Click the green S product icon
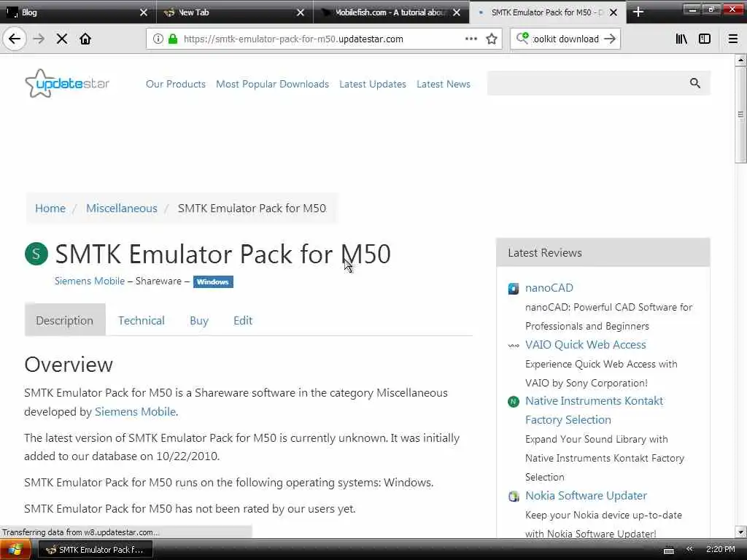Image resolution: width=747 pixels, height=560 pixels. (x=36, y=254)
